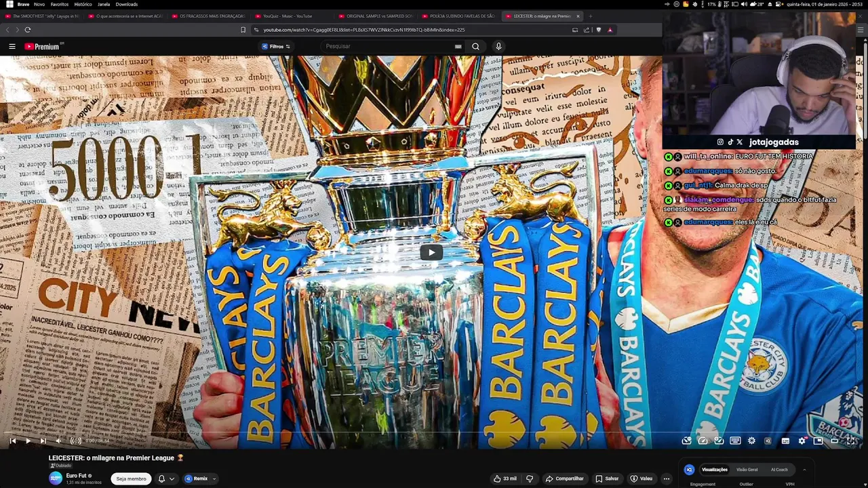Switch to ORIGINAL SAMPLE vs SAMPLED tab

[x=375, y=16]
